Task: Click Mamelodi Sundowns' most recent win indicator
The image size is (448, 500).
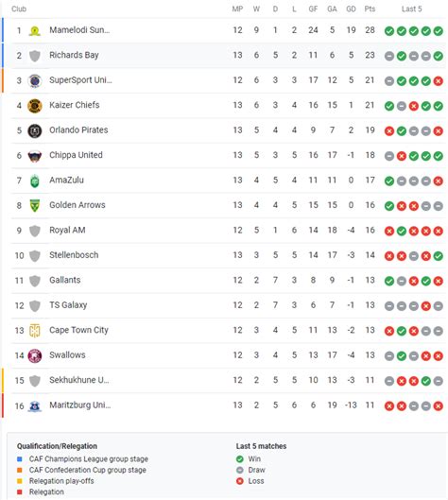Action: click(x=439, y=31)
